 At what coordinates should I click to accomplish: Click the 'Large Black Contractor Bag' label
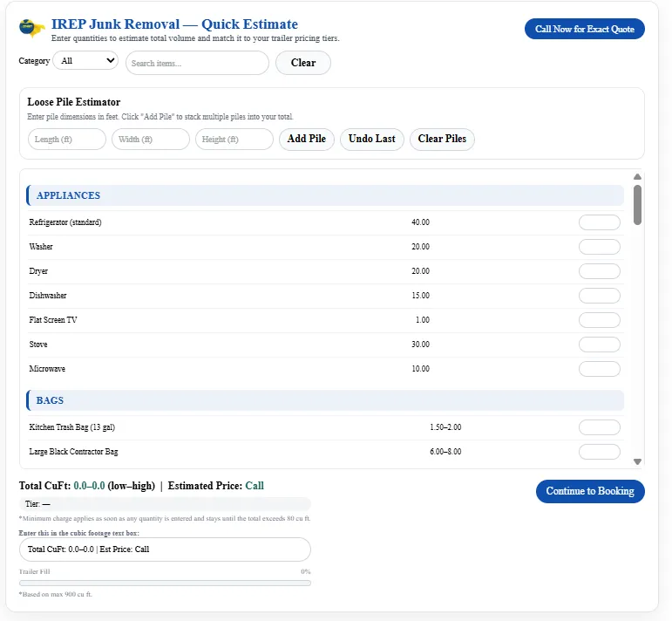tap(73, 452)
